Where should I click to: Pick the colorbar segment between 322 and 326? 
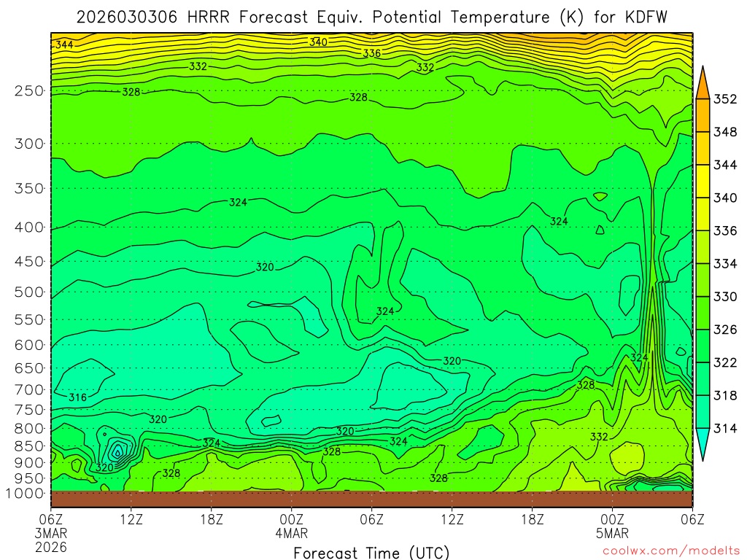point(703,346)
